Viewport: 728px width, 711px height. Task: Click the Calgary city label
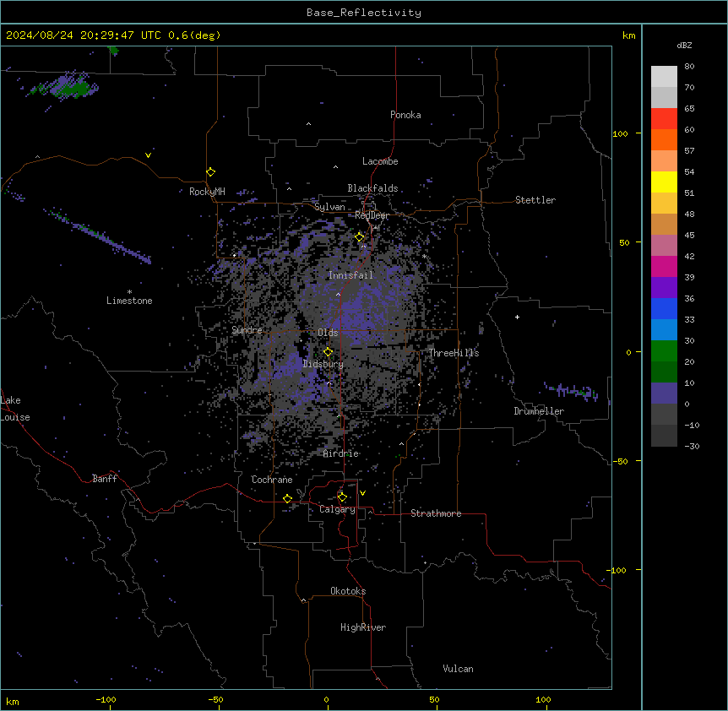[337, 509]
